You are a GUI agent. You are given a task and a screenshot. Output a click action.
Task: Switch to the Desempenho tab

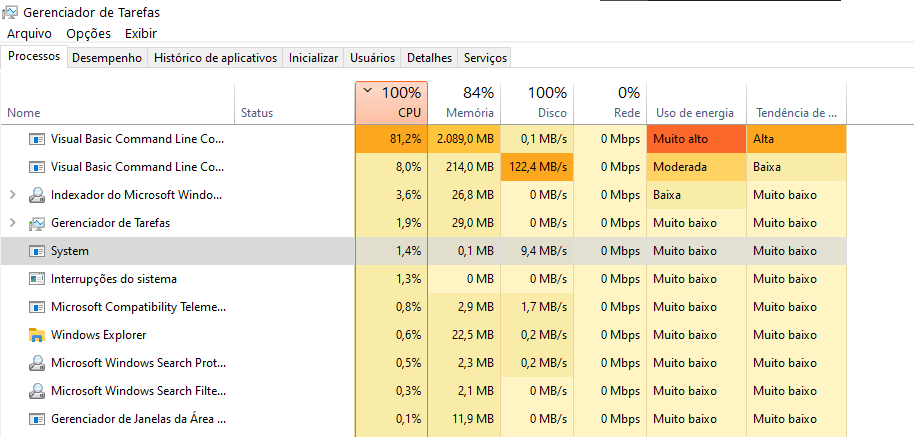[107, 58]
